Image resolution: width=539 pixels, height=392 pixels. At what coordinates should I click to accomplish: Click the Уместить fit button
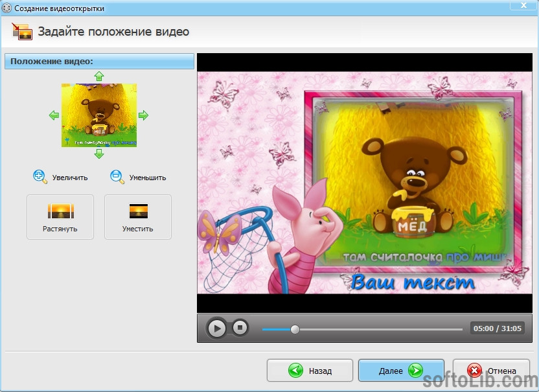tap(138, 217)
